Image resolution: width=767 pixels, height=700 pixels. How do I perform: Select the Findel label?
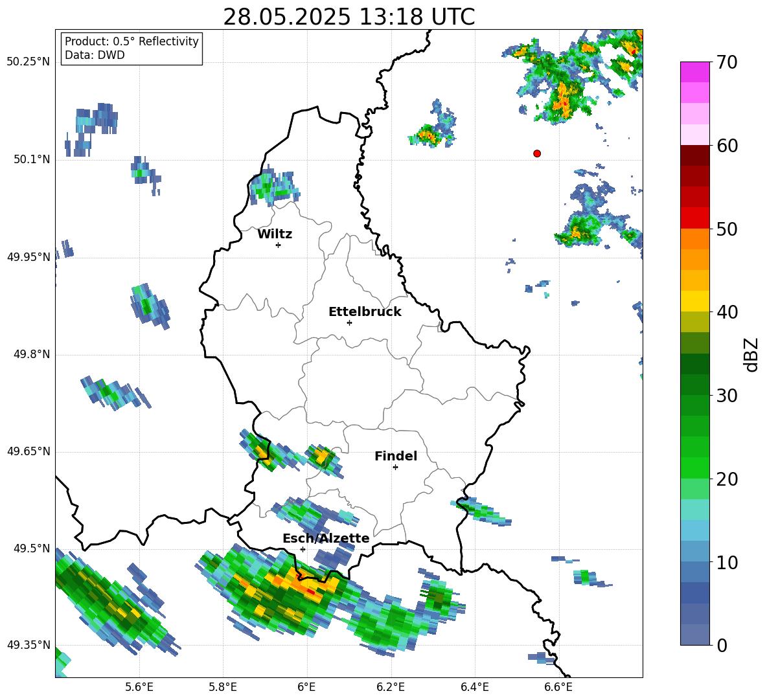[x=396, y=456]
